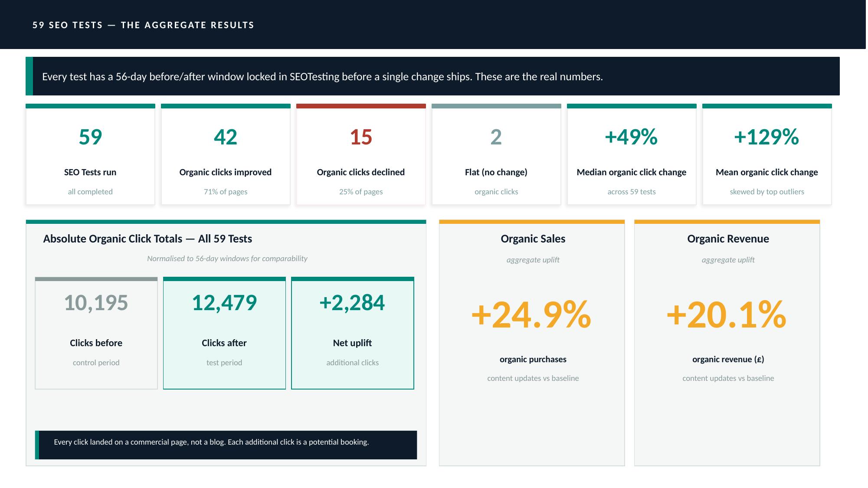Select the 'Net uplift' label
Viewport: 868px width, 488px height.
352,343
